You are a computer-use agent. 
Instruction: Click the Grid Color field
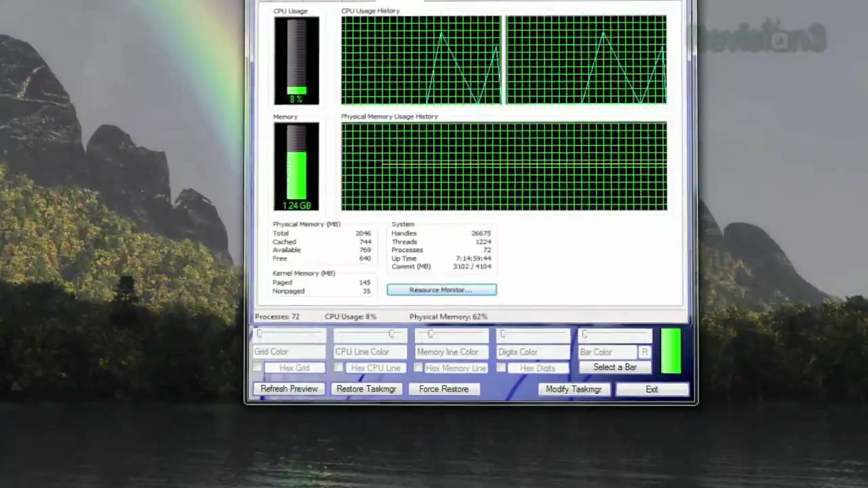(290, 352)
